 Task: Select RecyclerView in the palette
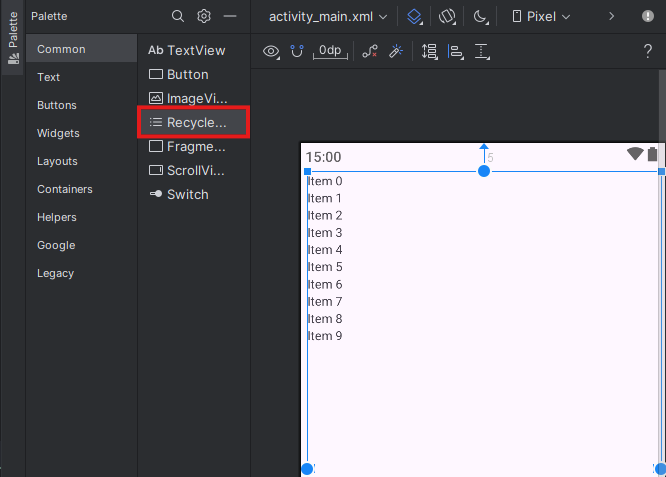pyautogui.click(x=194, y=122)
